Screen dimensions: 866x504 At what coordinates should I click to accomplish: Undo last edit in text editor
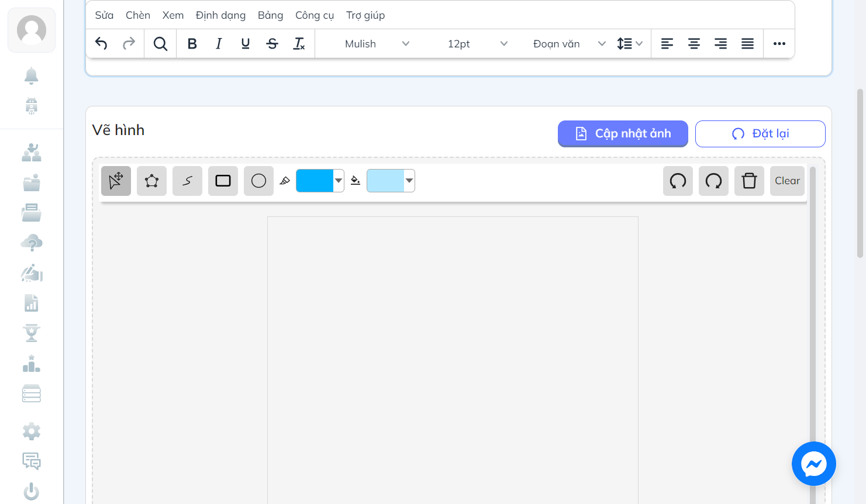[101, 43]
